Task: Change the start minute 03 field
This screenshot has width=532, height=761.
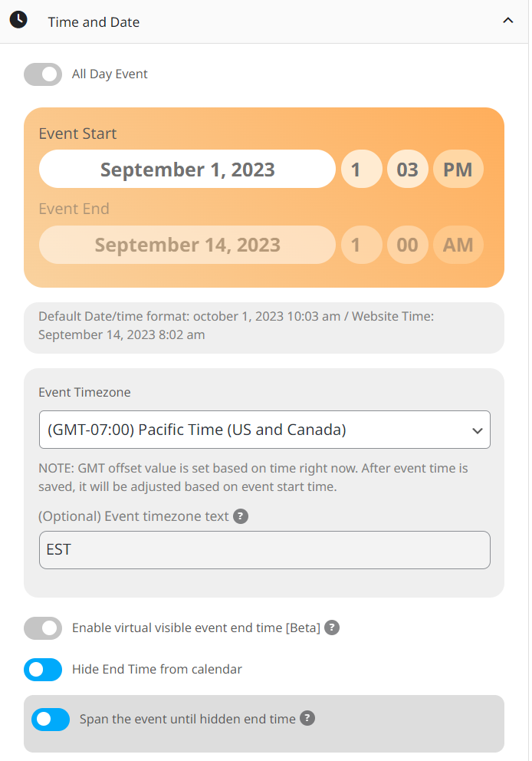Action: coord(407,169)
